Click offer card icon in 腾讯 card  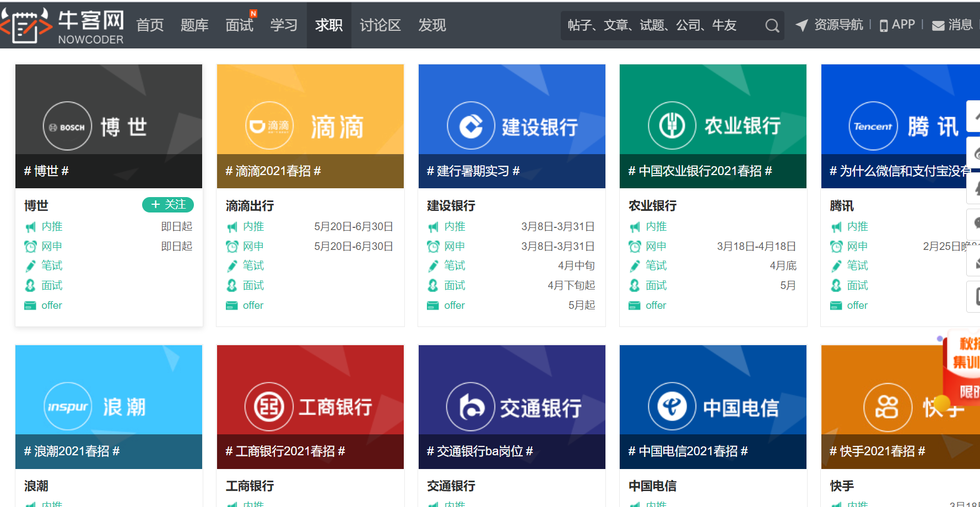pos(836,306)
